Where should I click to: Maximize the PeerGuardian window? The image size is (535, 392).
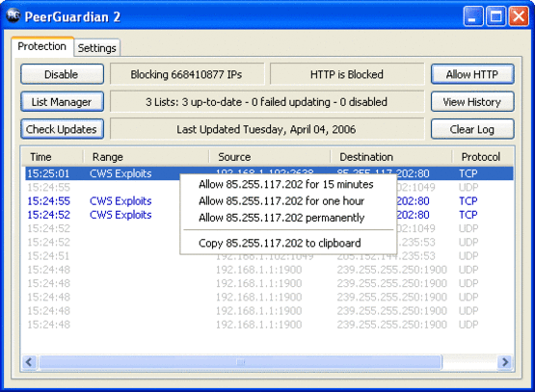click(495, 16)
